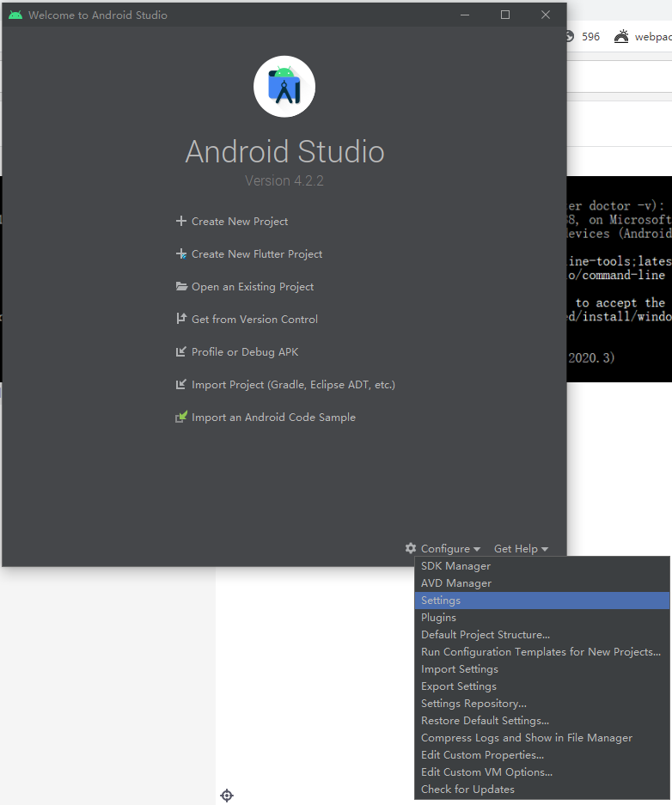Choose Default Project Structure... menu item
This screenshot has width=672, height=805.
click(x=542, y=635)
